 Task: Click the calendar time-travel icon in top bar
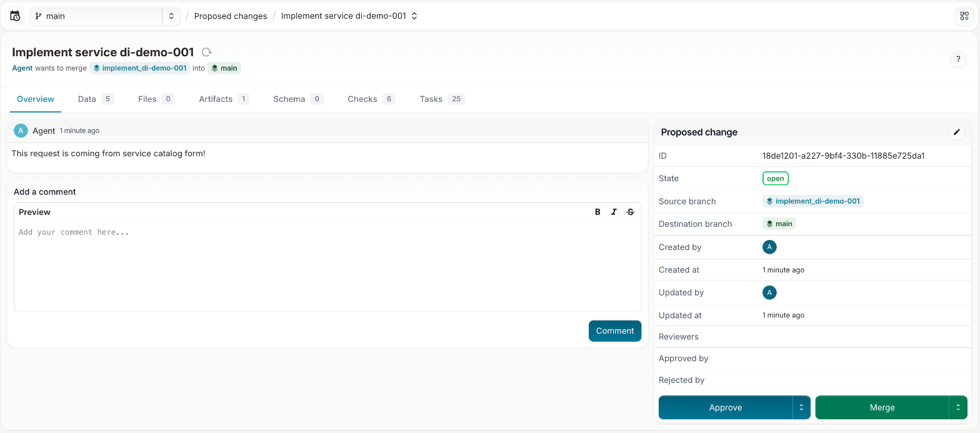coord(15,16)
